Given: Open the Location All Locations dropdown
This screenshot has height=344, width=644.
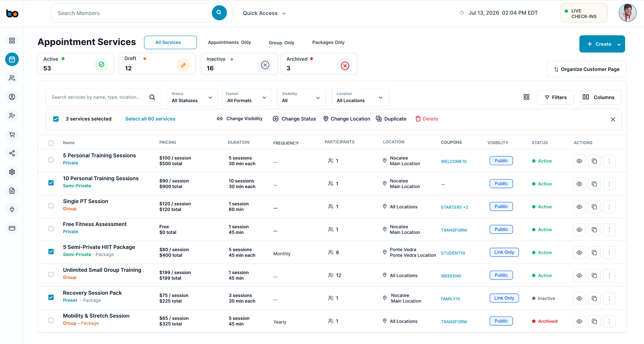Looking at the screenshot, I should [x=360, y=97].
